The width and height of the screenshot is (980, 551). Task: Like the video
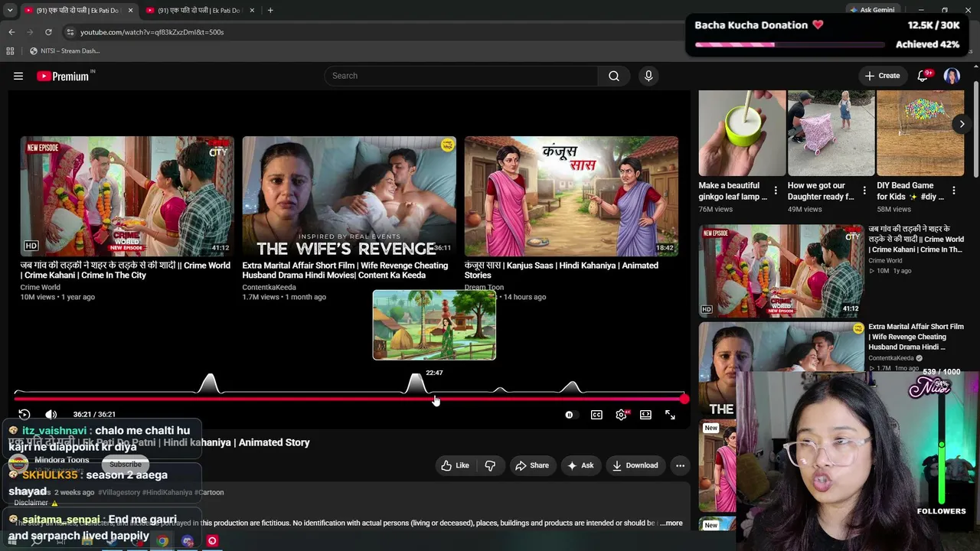[x=455, y=465]
